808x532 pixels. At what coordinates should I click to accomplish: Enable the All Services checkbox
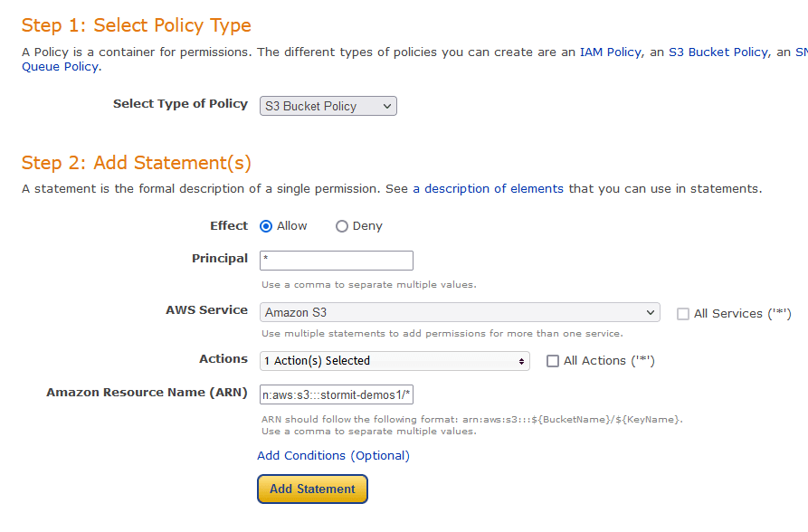tap(683, 314)
